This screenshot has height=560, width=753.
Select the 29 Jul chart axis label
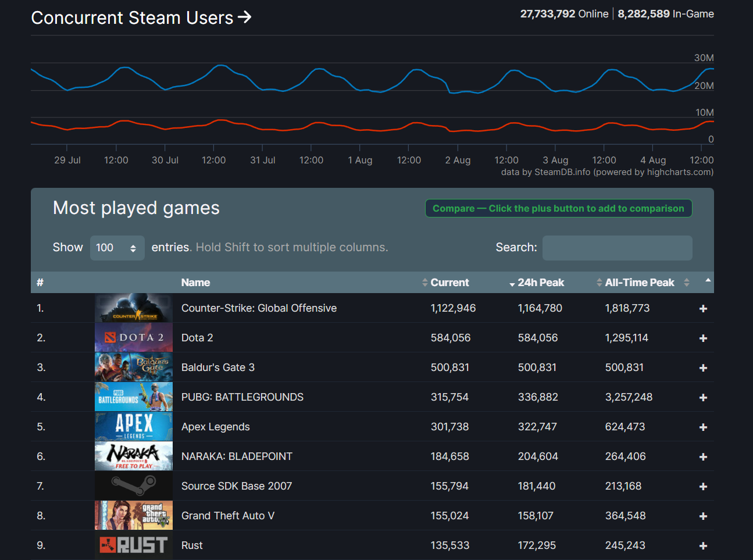(x=67, y=160)
